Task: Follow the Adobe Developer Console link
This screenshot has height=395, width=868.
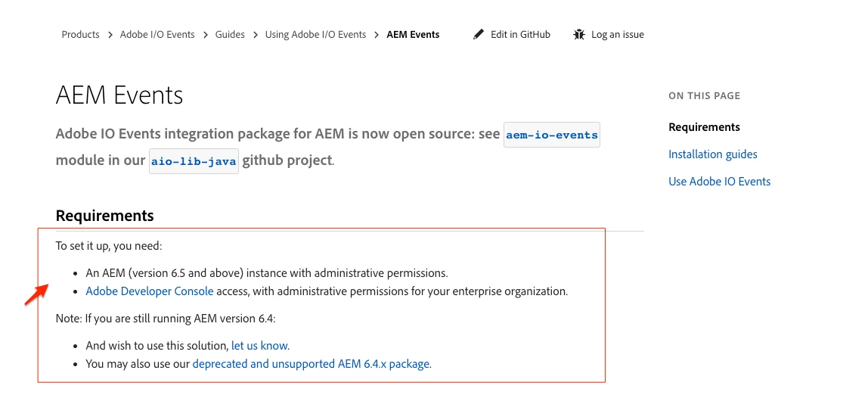Action: [x=150, y=291]
